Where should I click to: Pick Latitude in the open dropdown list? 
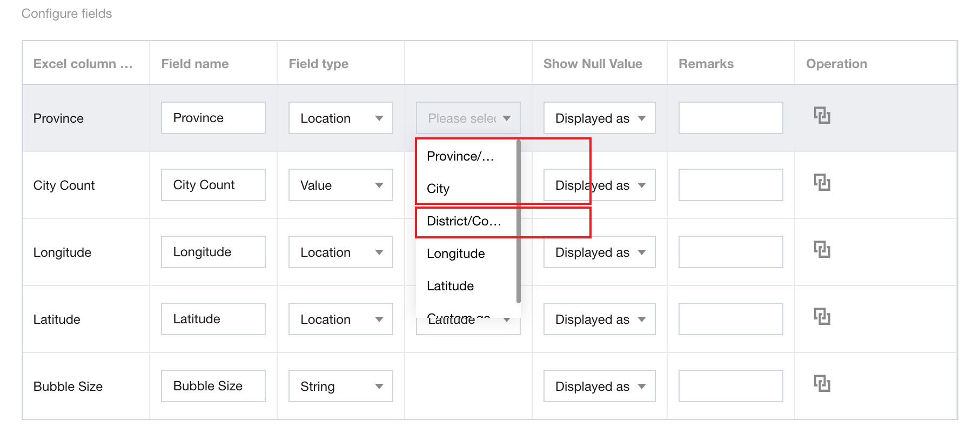pos(451,287)
